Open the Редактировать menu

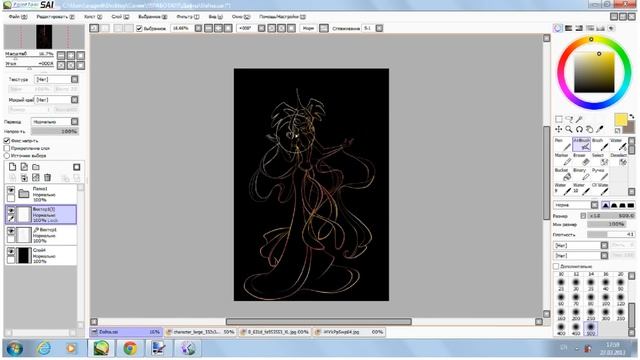click(55, 17)
